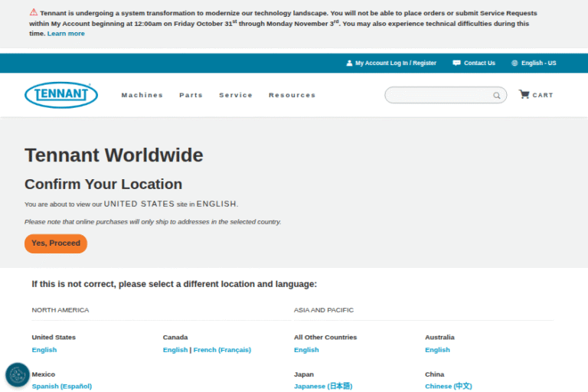Select Japanese language for Japan
Screen dimensions: 588x392
[323, 386]
